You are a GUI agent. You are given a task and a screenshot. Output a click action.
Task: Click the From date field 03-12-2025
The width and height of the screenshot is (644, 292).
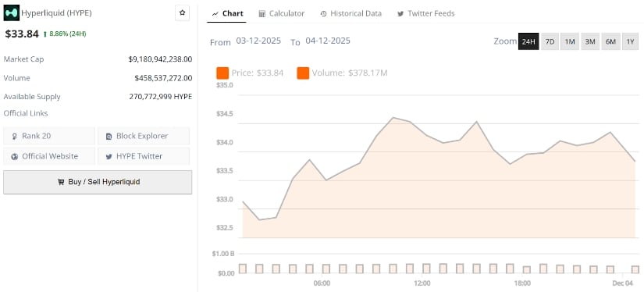coord(258,41)
